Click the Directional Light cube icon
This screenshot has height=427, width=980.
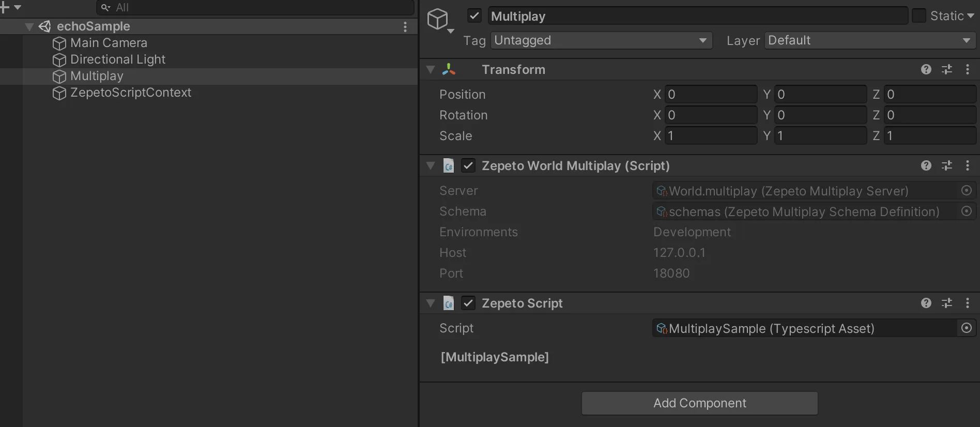point(59,60)
